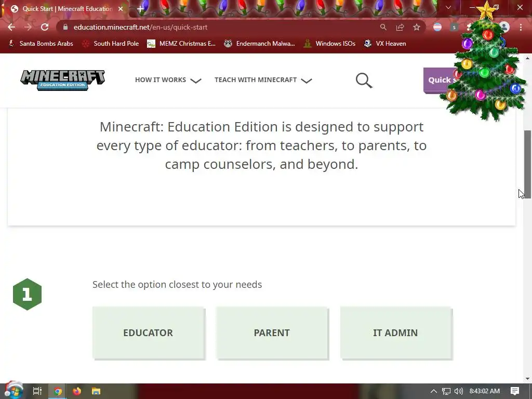Open the Windows Start button
This screenshot has height=399, width=532.
pyautogui.click(x=14, y=391)
